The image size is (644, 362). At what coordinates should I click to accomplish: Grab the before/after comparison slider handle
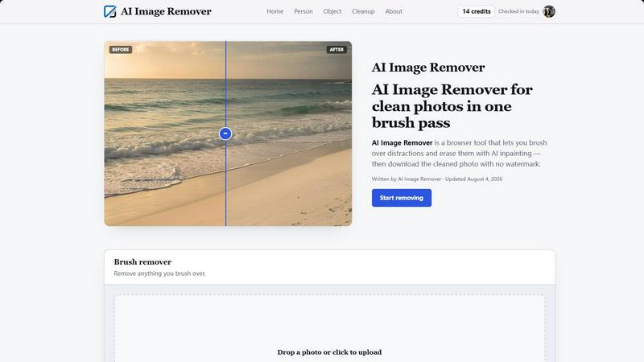pos(225,134)
